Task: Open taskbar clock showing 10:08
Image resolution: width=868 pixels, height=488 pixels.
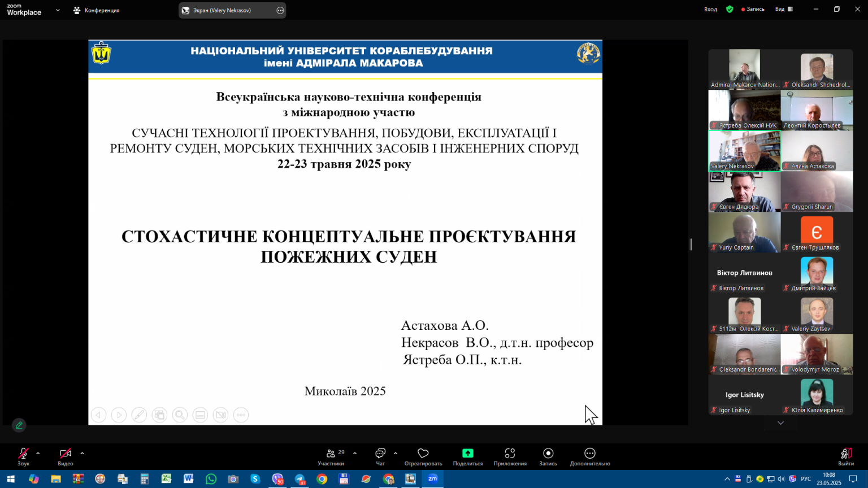Action: tap(829, 479)
